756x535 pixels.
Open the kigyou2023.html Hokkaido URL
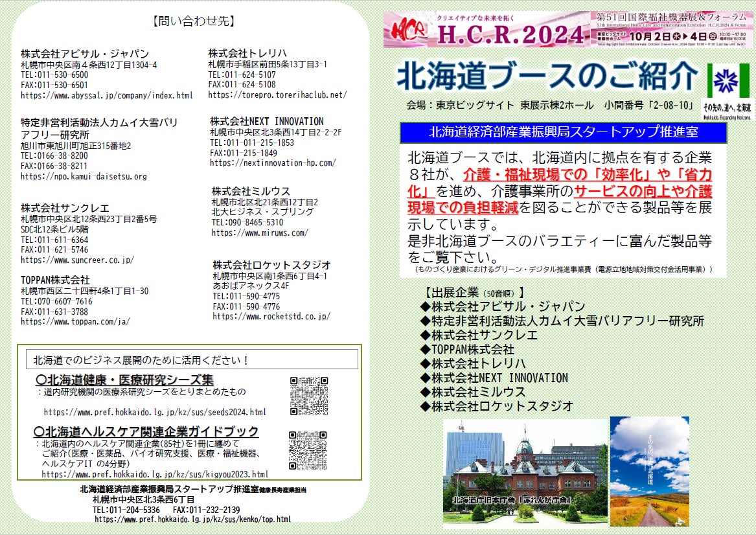(x=155, y=474)
